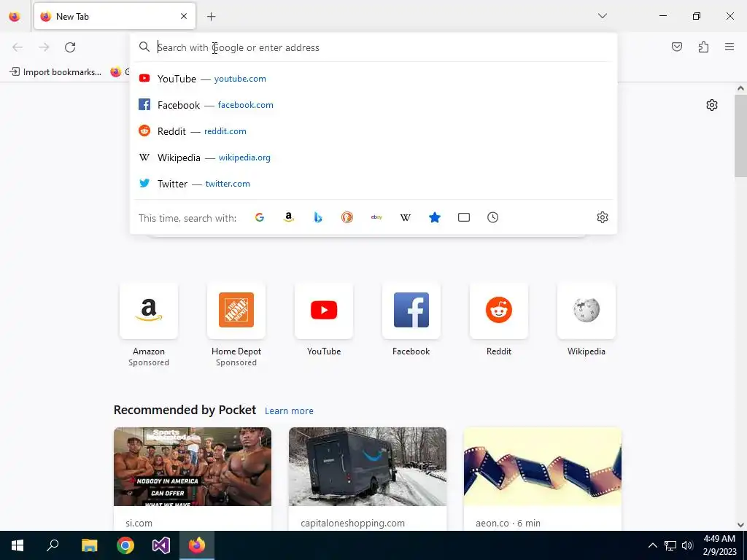
Task: Select Reddit suggestion reddit.com
Action: (x=373, y=131)
